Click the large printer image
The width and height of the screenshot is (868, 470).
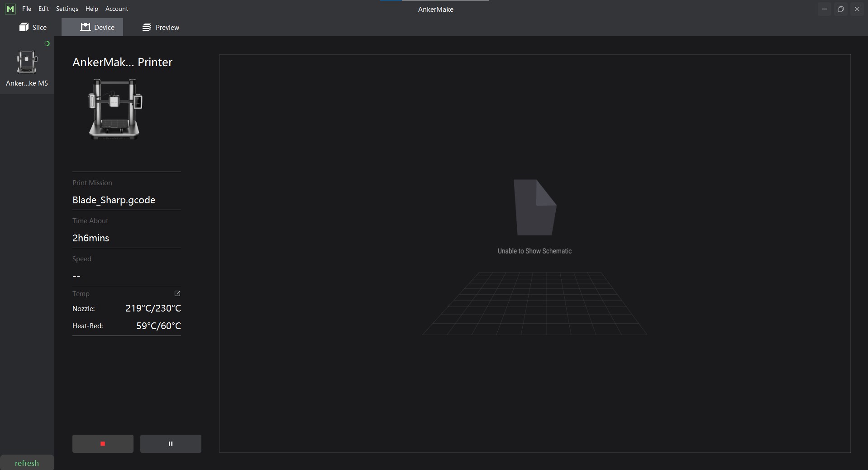pos(115,109)
